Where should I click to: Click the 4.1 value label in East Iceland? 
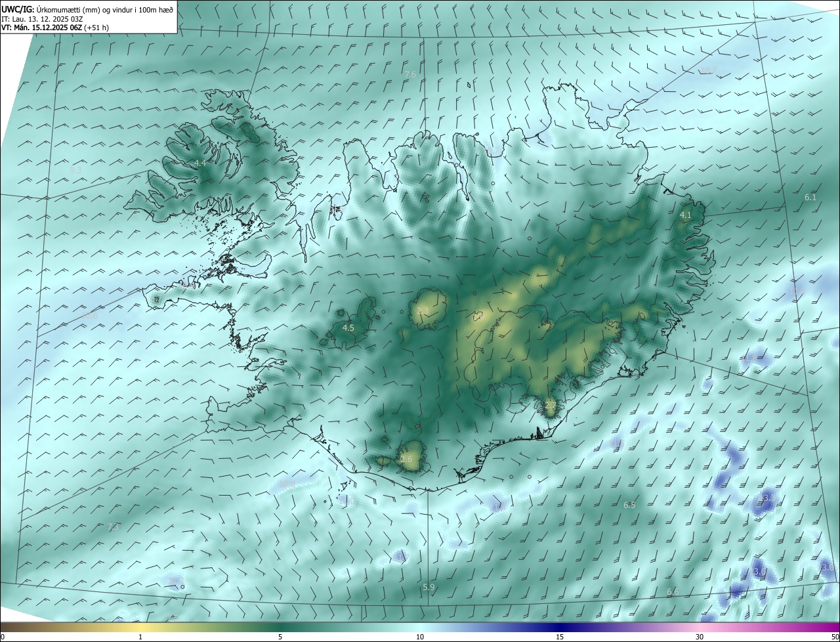686,215
